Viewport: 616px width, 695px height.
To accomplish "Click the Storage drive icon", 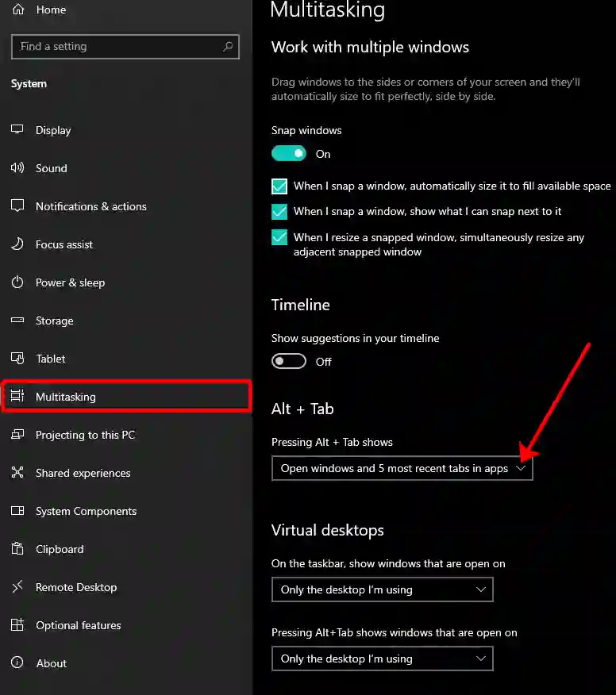I will [x=17, y=321].
